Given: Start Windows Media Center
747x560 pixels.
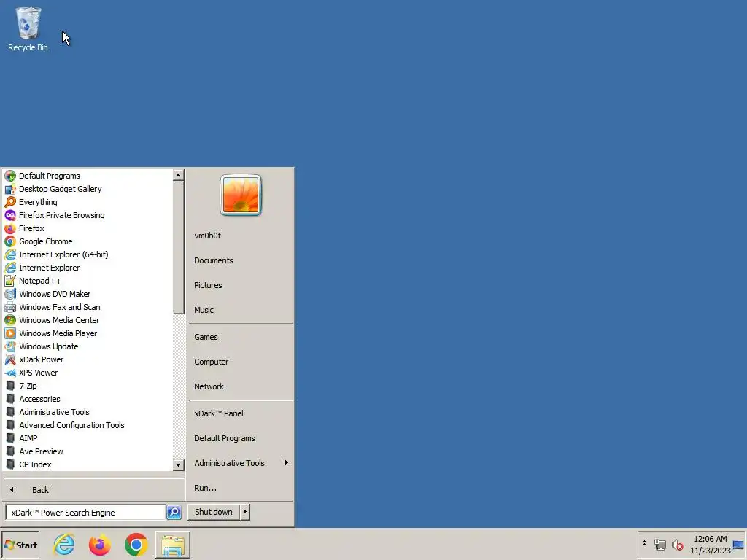Looking at the screenshot, I should pyautogui.click(x=59, y=320).
